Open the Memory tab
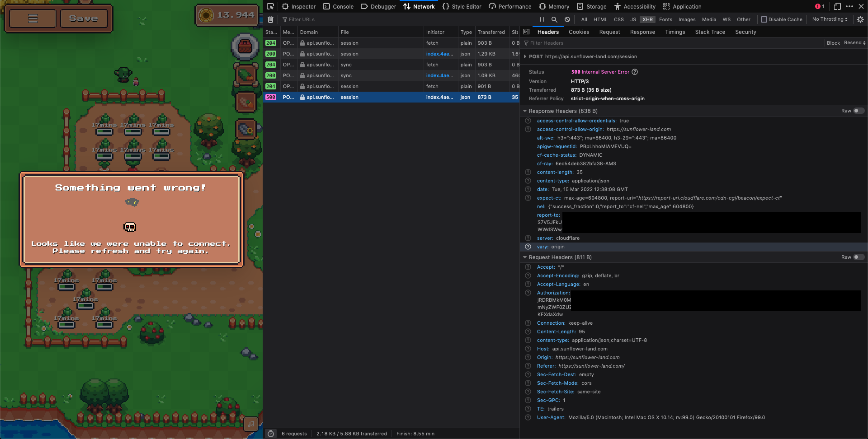This screenshot has width=868, height=439. 554,6
